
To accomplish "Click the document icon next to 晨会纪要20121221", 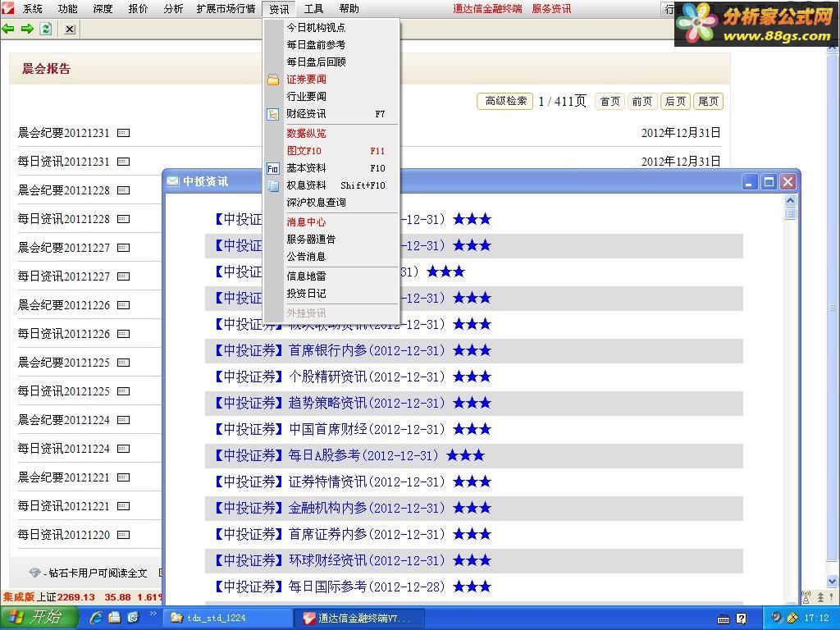I will (123, 477).
